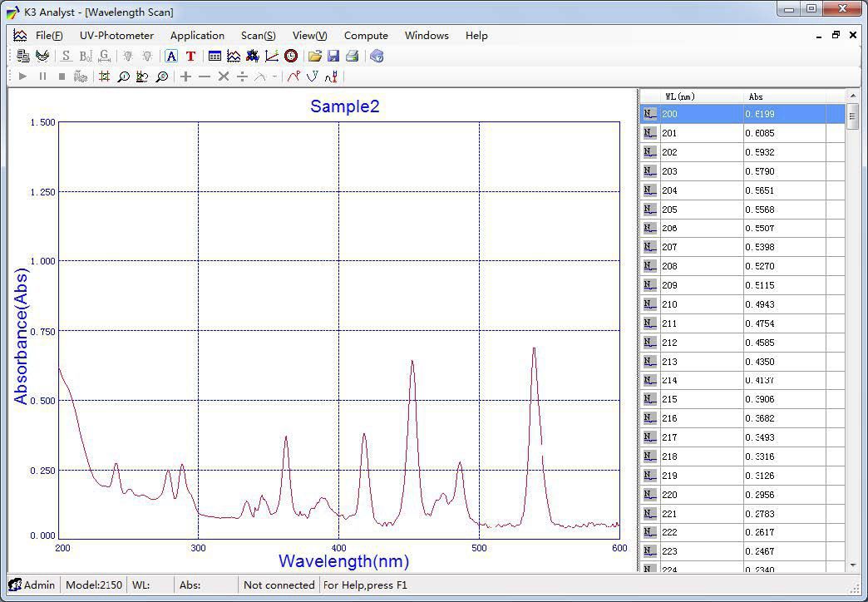Toggle the first lamp indicator
868x602 pixels.
pos(126,56)
